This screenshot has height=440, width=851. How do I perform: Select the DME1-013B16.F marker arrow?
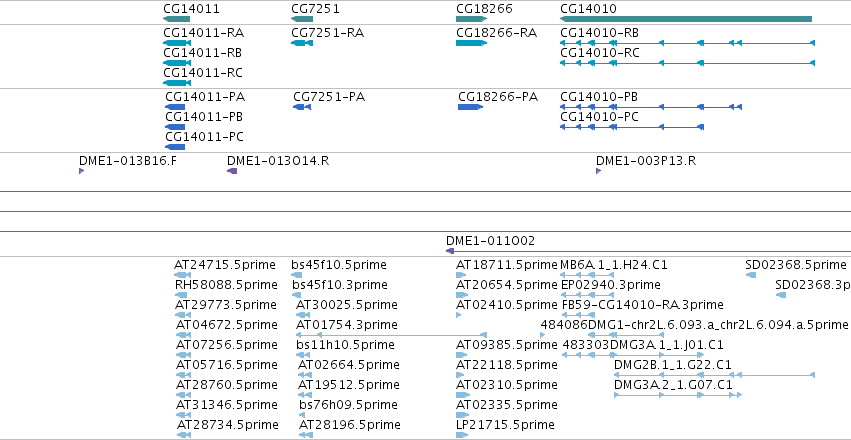[81, 171]
